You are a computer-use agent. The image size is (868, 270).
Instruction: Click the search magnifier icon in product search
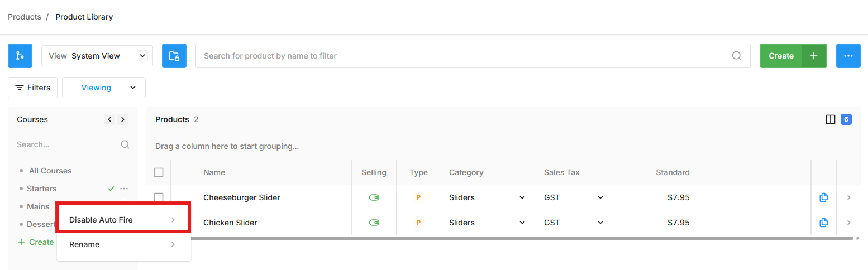(x=737, y=56)
